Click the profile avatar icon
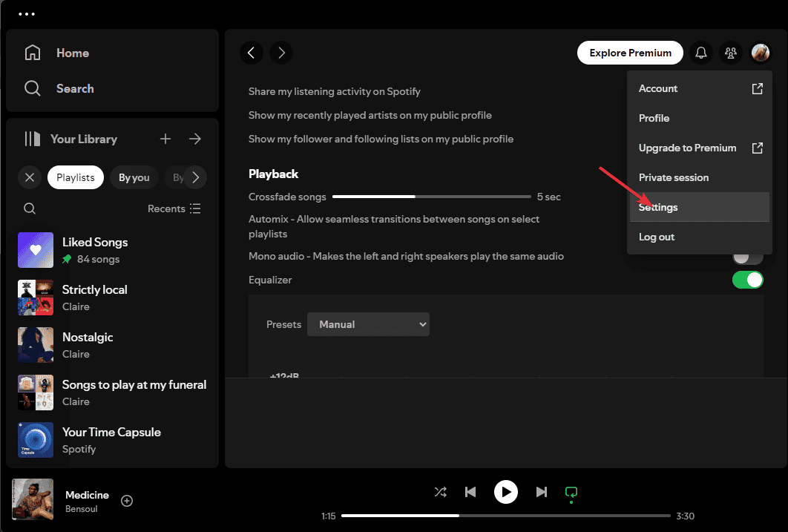788x532 pixels. tap(761, 53)
